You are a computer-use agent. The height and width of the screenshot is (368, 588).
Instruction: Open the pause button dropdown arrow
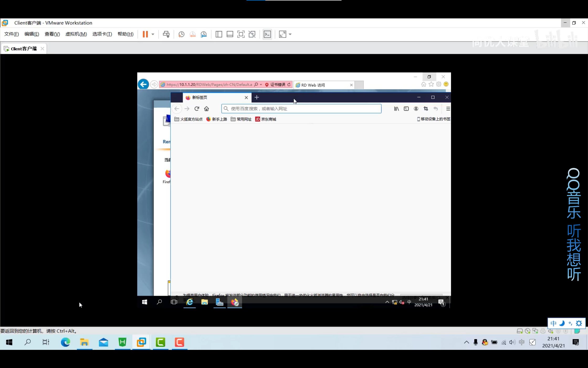click(x=153, y=34)
